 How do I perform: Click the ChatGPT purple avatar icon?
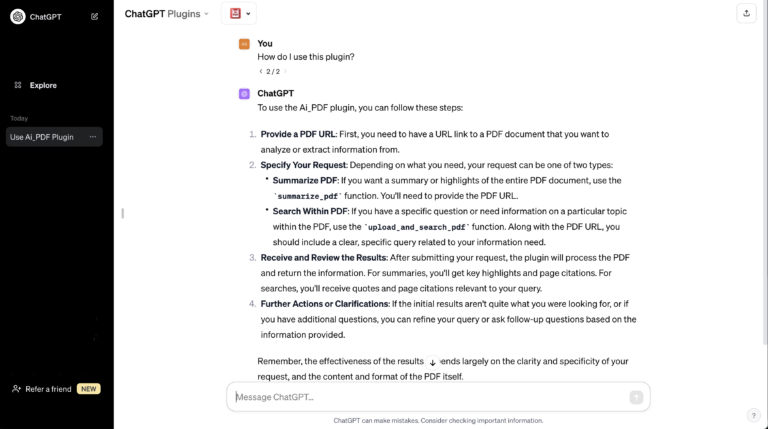click(244, 93)
